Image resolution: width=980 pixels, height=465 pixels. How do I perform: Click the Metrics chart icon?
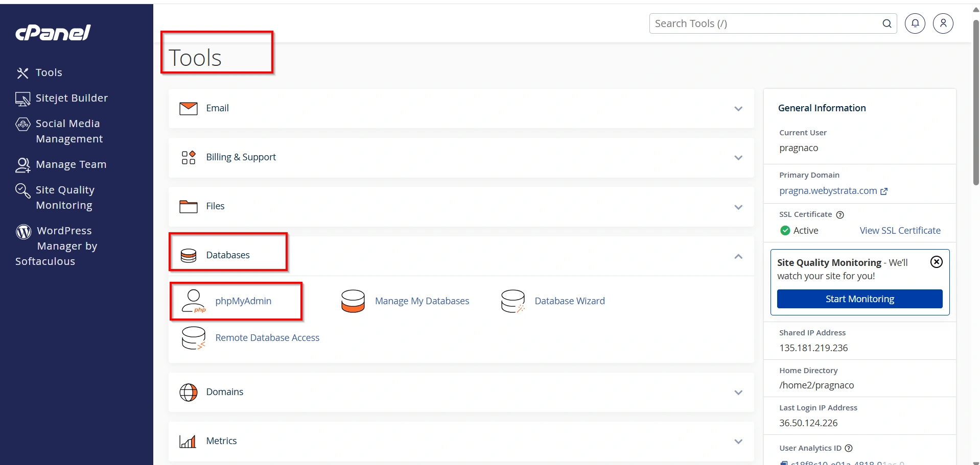(188, 441)
